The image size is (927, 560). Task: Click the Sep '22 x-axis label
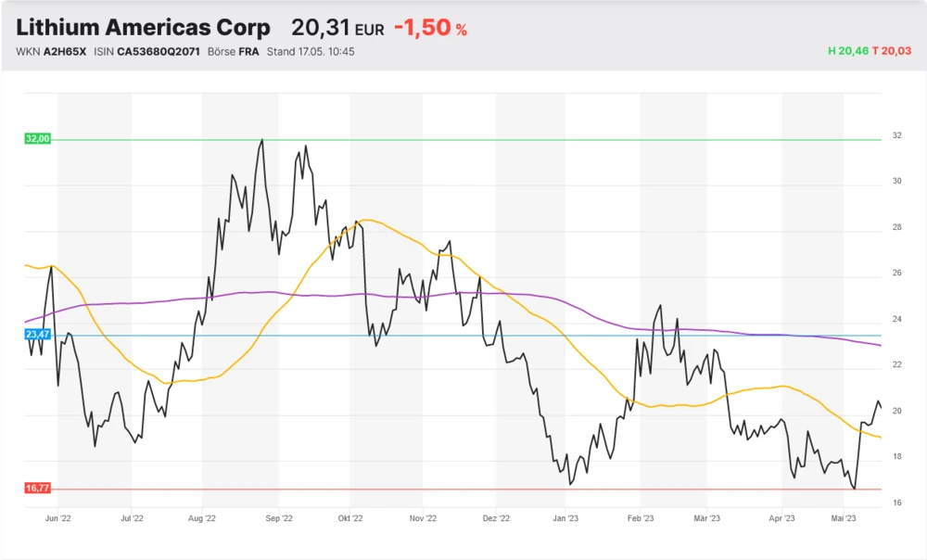tap(279, 519)
